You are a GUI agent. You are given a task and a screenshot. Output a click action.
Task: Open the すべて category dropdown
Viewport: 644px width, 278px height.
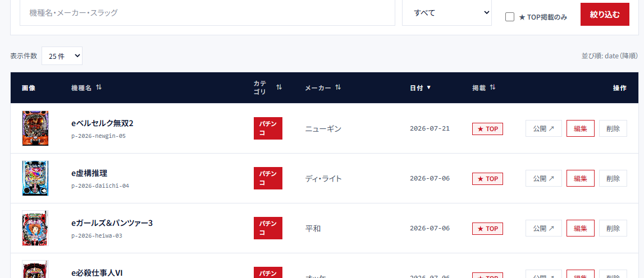point(447,13)
